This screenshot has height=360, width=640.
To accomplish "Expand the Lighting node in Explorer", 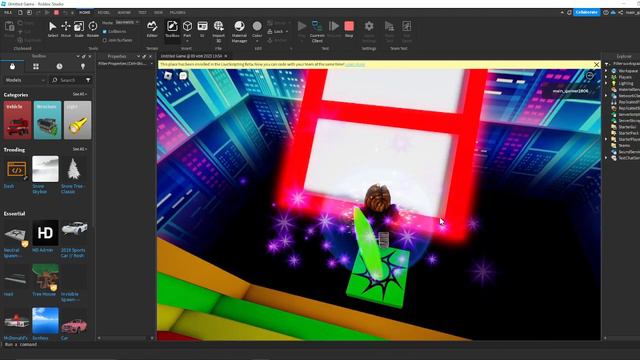I will (606, 83).
